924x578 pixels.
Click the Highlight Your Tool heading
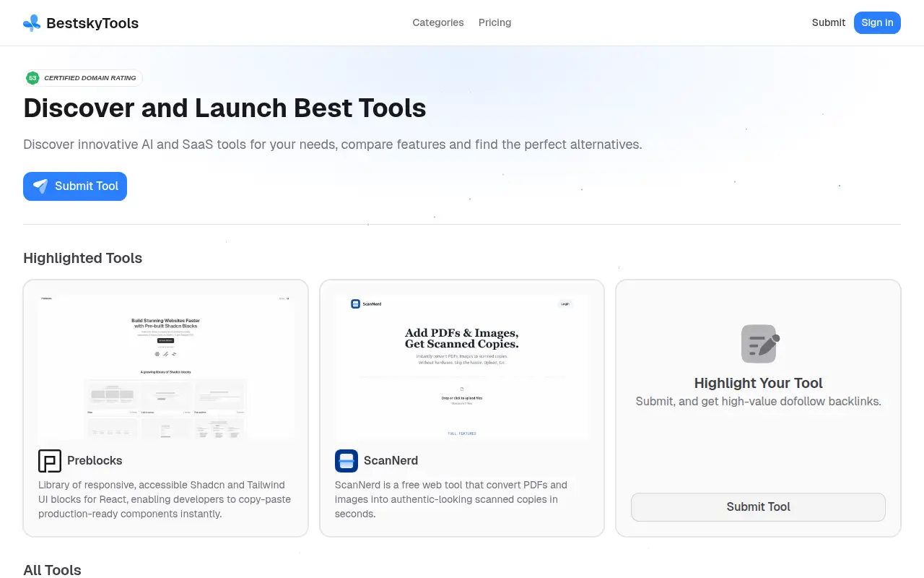tap(758, 383)
